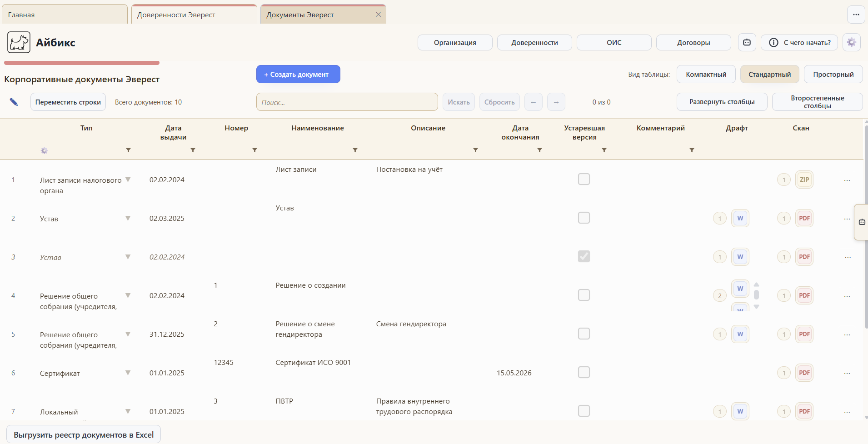The height and width of the screenshot is (444, 868).
Task: Click Развернуть столбцы button
Action: 722,102
